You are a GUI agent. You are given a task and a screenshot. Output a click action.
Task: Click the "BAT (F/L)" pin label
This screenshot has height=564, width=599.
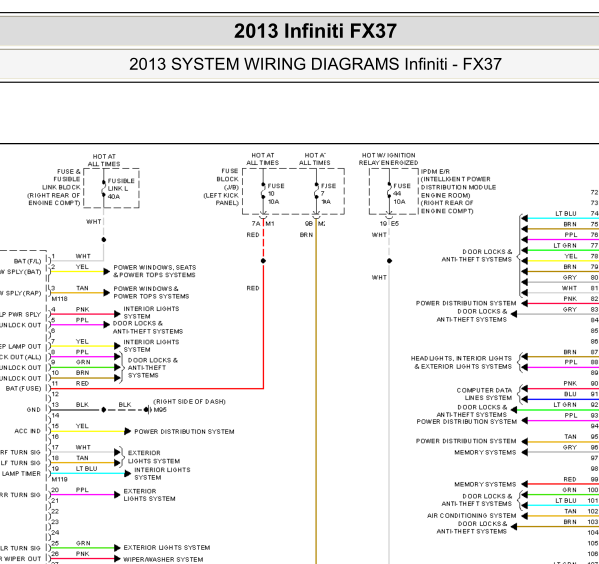[27, 261]
